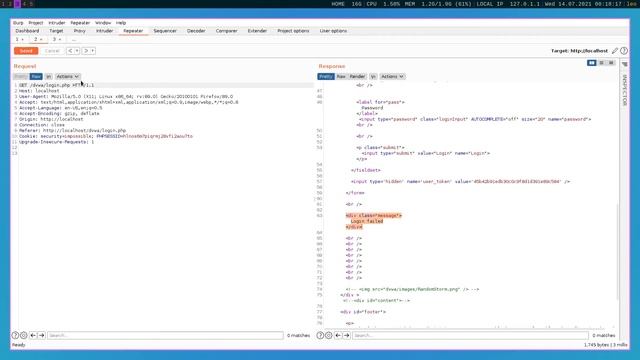640x360 pixels.
Task: Open the Project menu
Action: (x=36, y=23)
